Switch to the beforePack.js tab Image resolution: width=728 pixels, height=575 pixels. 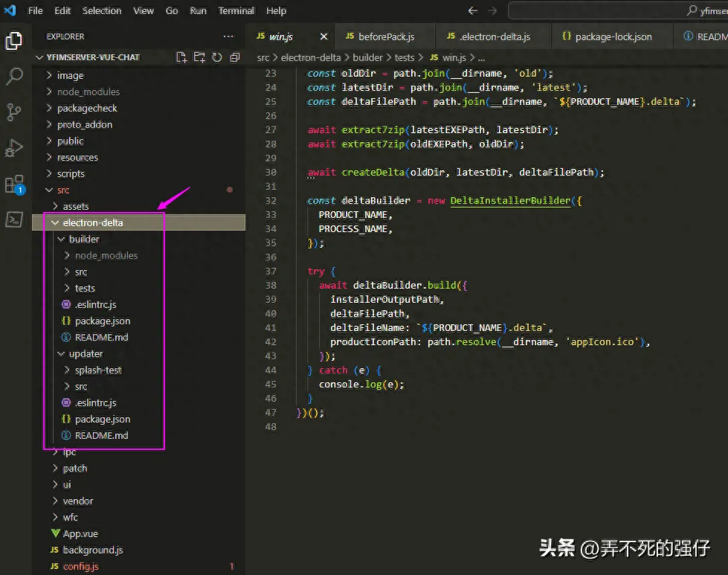386,36
